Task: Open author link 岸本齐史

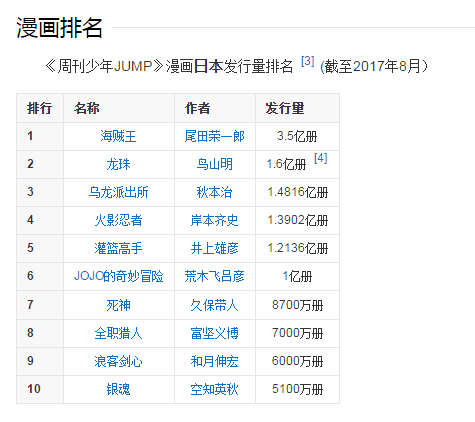Action: tap(215, 220)
